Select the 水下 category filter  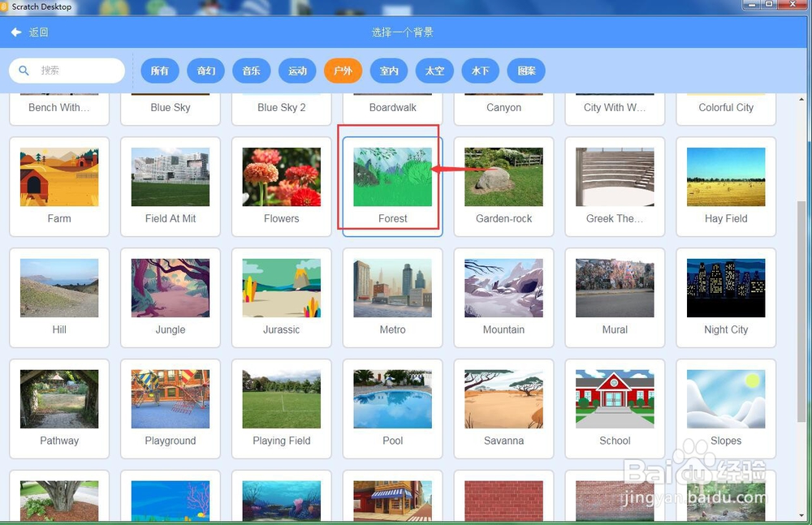click(480, 71)
